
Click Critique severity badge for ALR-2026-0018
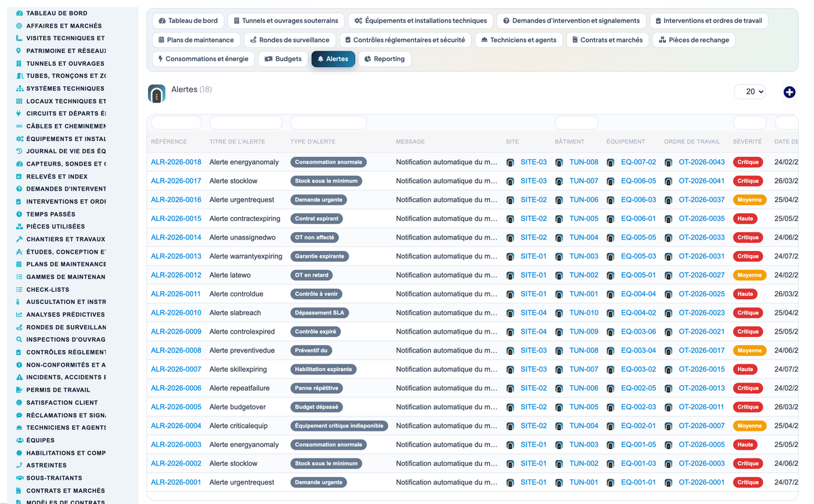pos(748,162)
